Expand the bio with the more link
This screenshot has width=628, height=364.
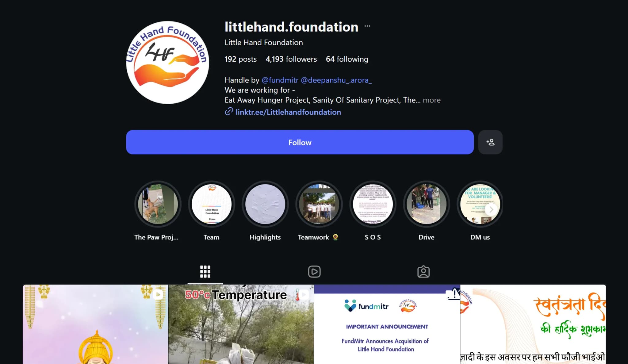431,100
